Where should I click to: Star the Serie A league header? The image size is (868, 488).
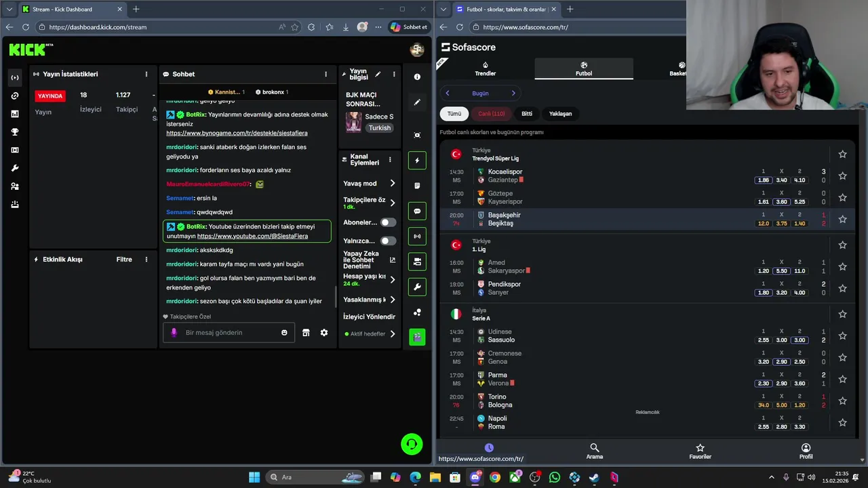(842, 314)
